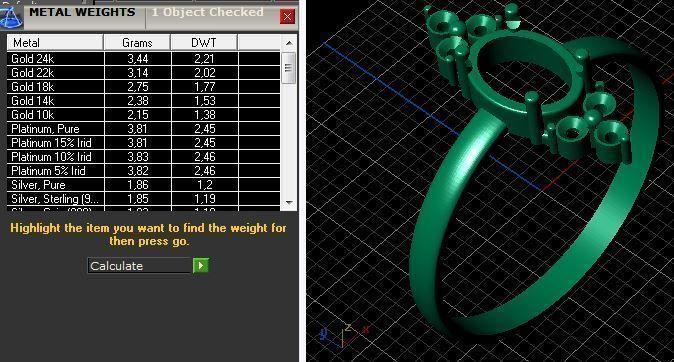674x362 pixels.
Task: Select the Platinum, Pure row
Action: tap(144, 129)
